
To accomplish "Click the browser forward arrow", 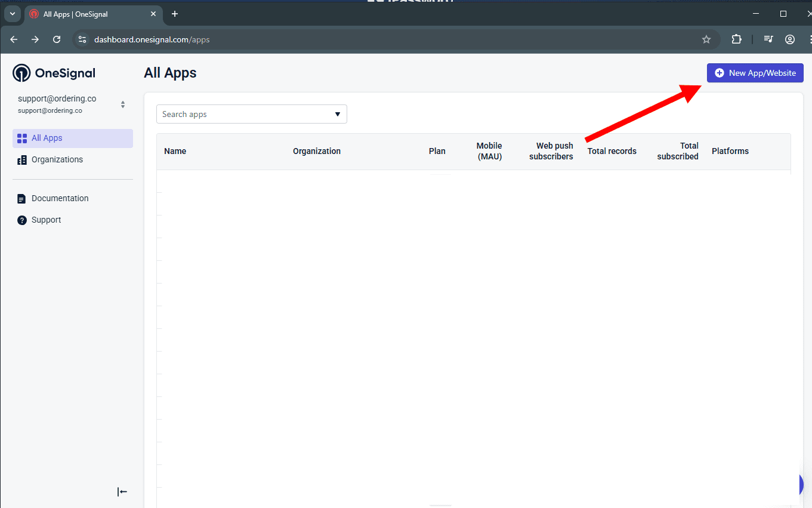I will coord(35,39).
